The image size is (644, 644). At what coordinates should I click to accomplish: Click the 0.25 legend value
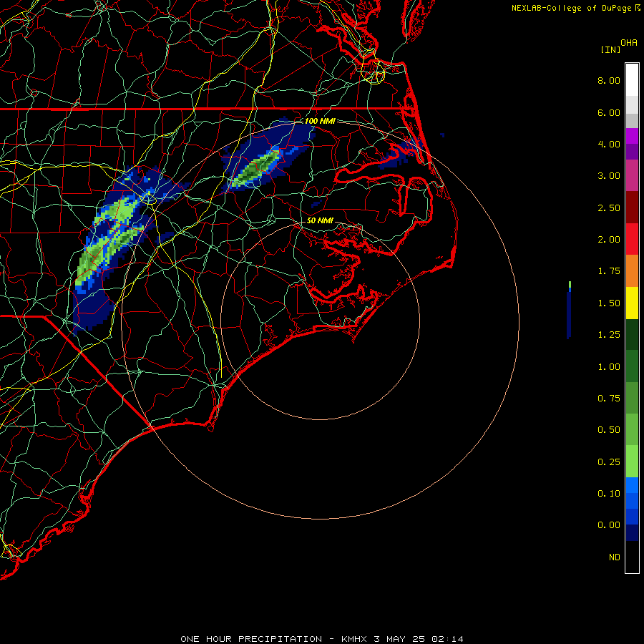coord(609,462)
